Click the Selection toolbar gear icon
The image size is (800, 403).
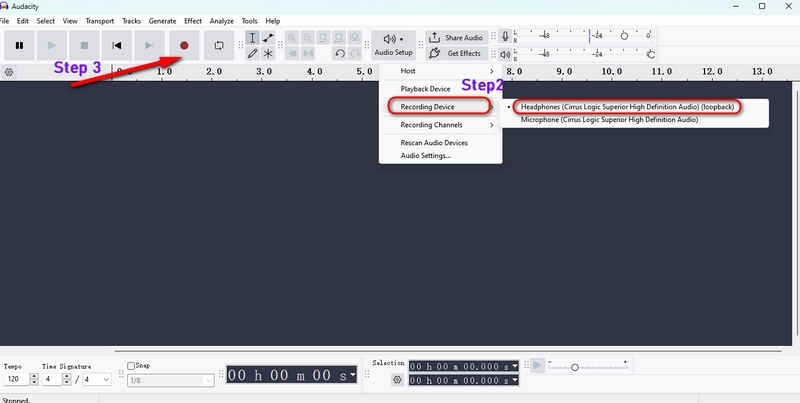[397, 380]
